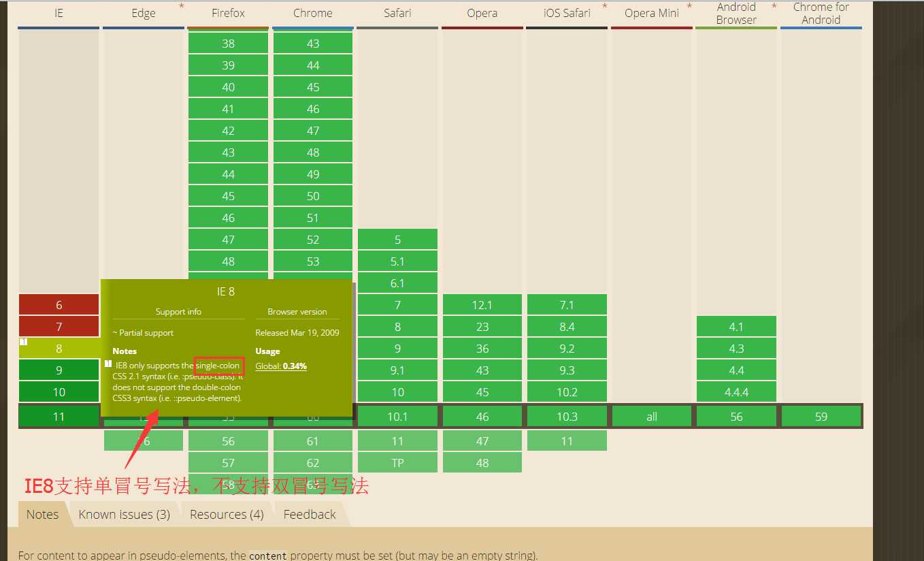Select the Safari 10.1 current version cell
Viewport: 924px width, 561px height.
click(x=397, y=417)
